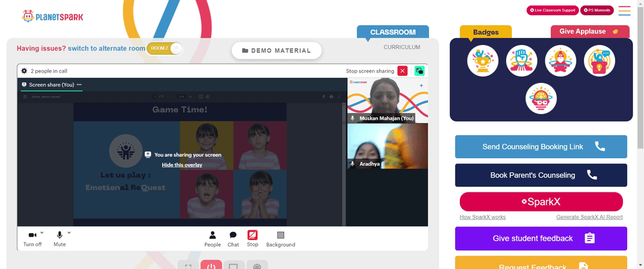Screen dimensions: 644x269
Task: Open the Chat panel
Action: [233, 239]
